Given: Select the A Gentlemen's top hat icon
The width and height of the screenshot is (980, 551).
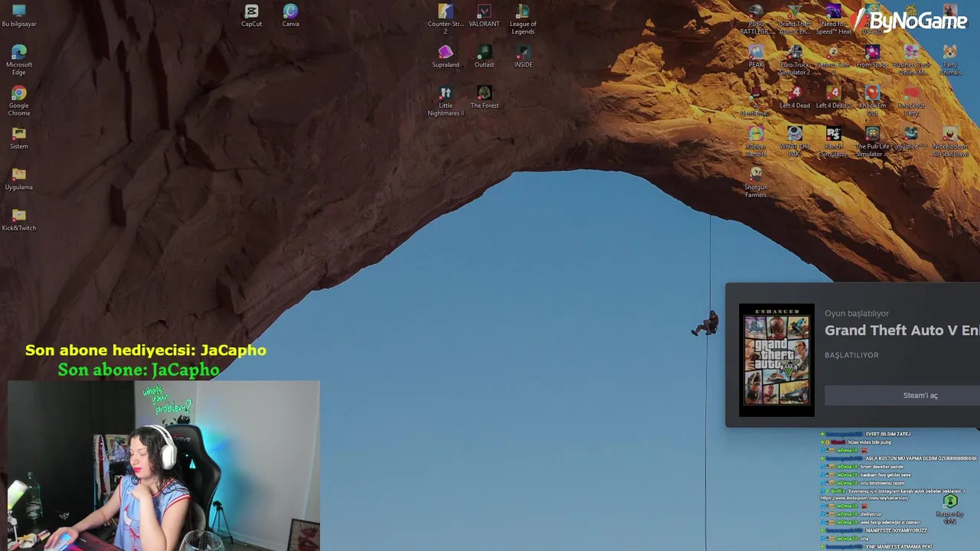Looking at the screenshot, I should point(756,101).
